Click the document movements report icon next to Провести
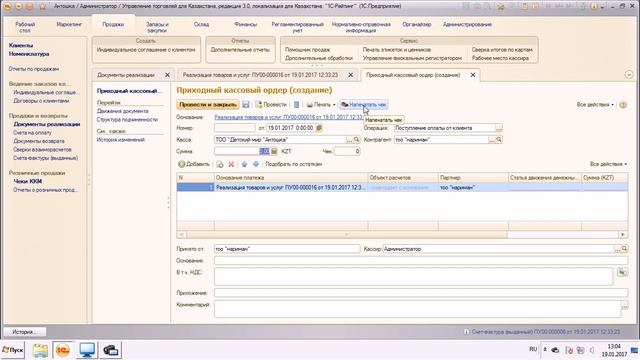640x360 pixels. [x=296, y=104]
